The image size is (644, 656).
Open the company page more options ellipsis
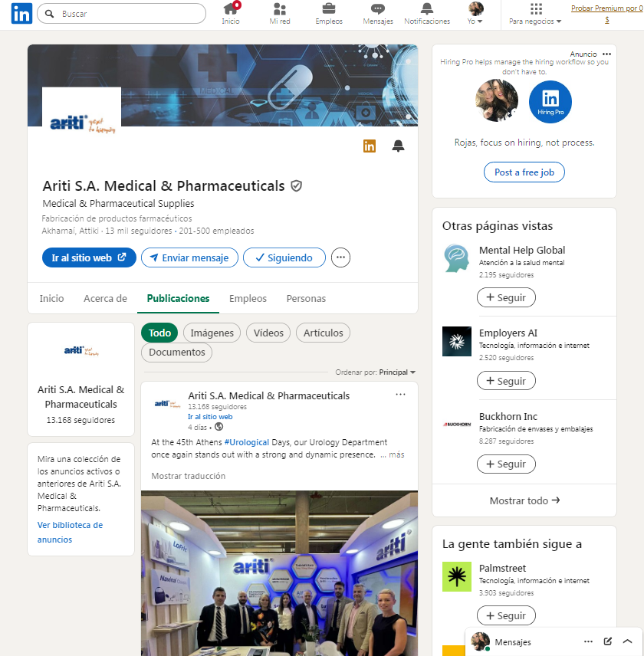tap(340, 257)
